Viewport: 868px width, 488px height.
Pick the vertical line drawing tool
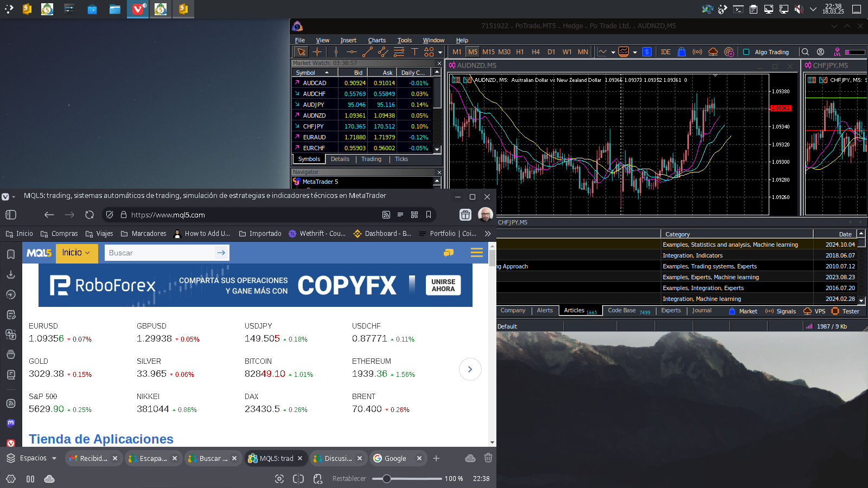click(x=336, y=52)
